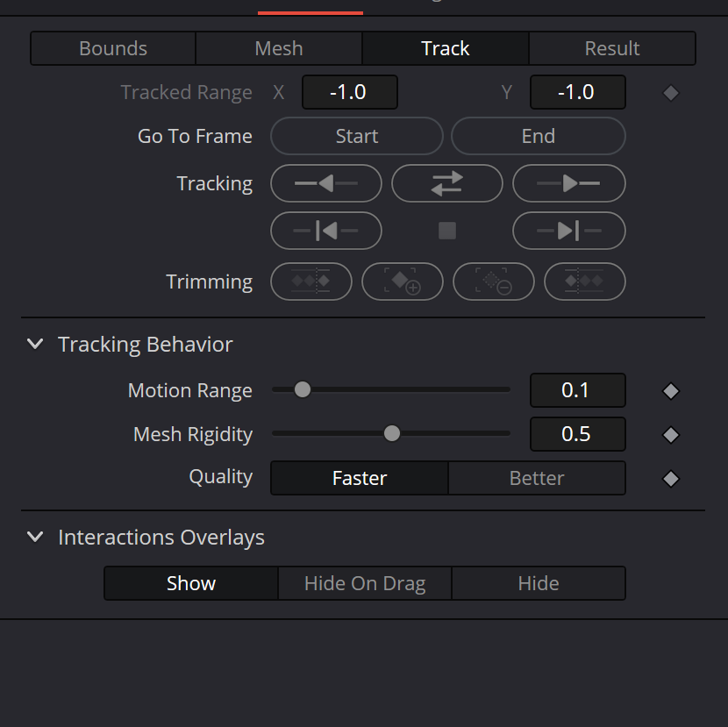Remove tracking keyframe icon
This screenshot has height=727, width=728.
[x=494, y=282]
